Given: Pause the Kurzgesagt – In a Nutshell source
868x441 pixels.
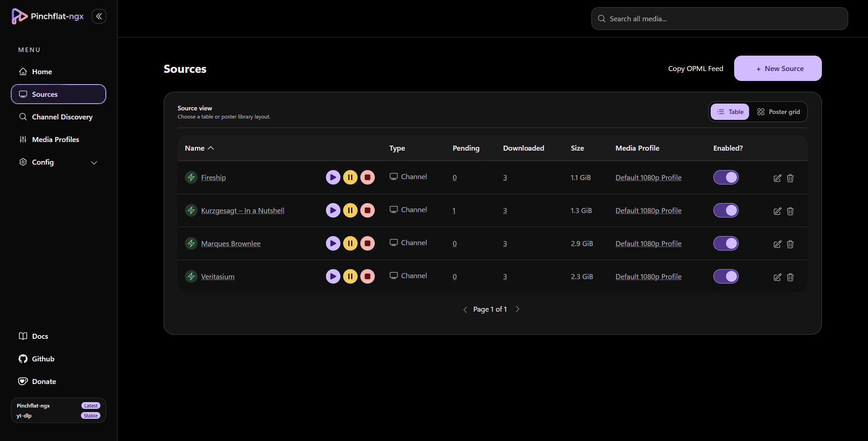Looking at the screenshot, I should coord(350,210).
